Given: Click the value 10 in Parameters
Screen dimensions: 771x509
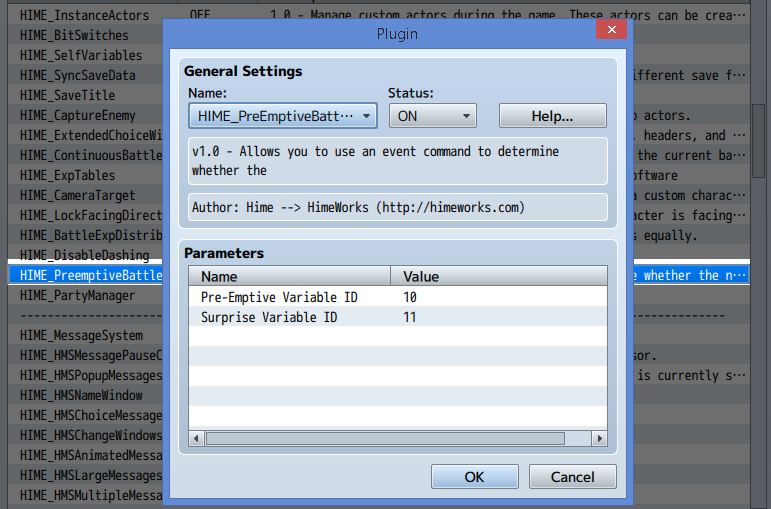Looking at the screenshot, I should click(x=410, y=297).
